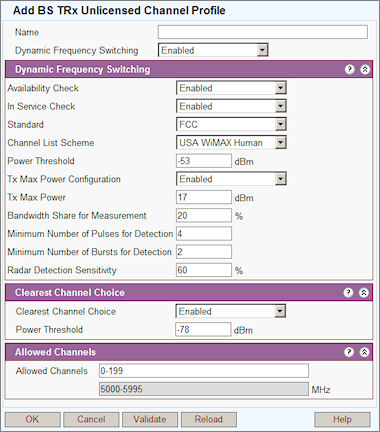Viewport: 380px width, 432px height.
Task: Open the Availability Check dropdown
Action: (x=231, y=88)
